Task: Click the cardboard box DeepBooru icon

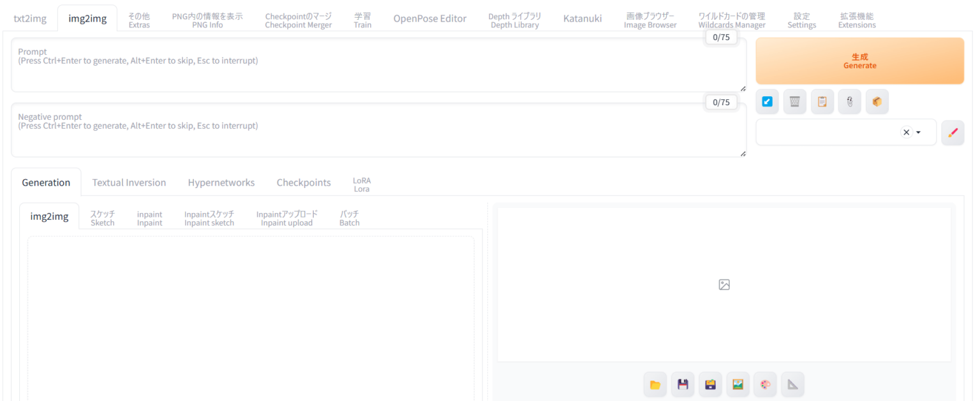Action: pyautogui.click(x=877, y=101)
